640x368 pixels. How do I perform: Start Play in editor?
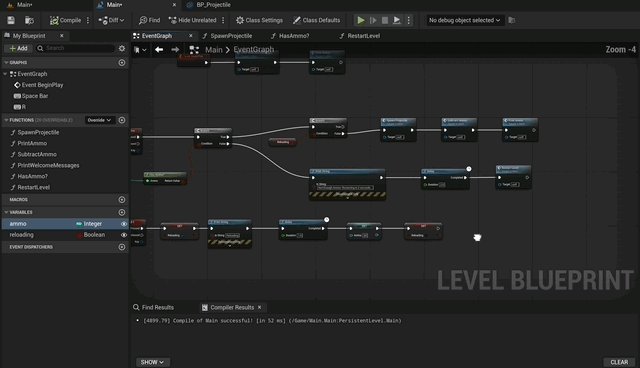click(x=360, y=20)
